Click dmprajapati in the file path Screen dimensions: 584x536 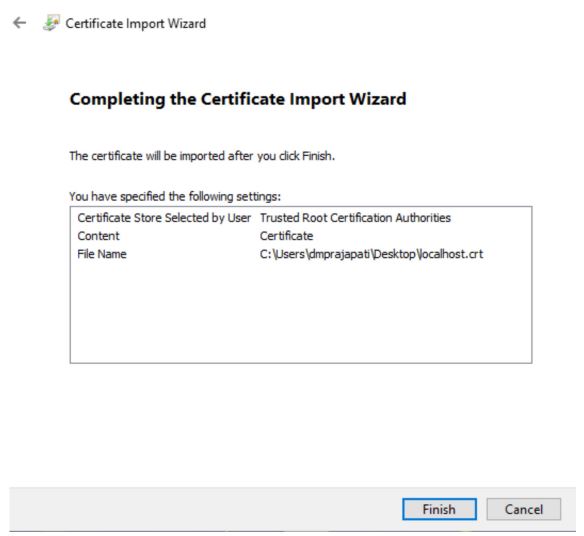[x=339, y=254]
